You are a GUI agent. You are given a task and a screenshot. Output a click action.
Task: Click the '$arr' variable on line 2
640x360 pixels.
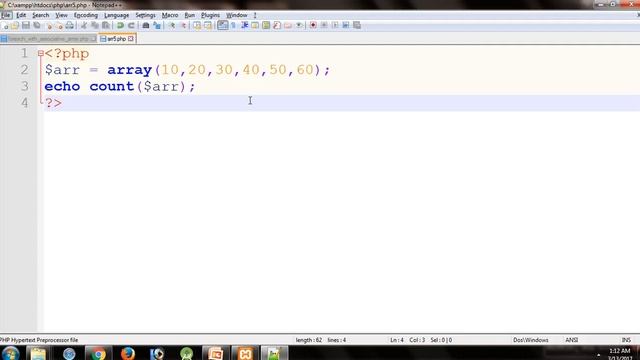tap(62, 70)
